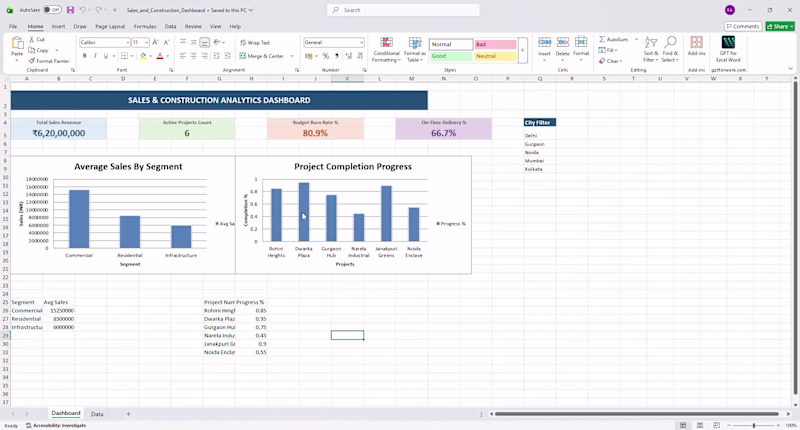800x430 pixels.
Task: Switch to the Page Layout tab
Action: [110, 27]
